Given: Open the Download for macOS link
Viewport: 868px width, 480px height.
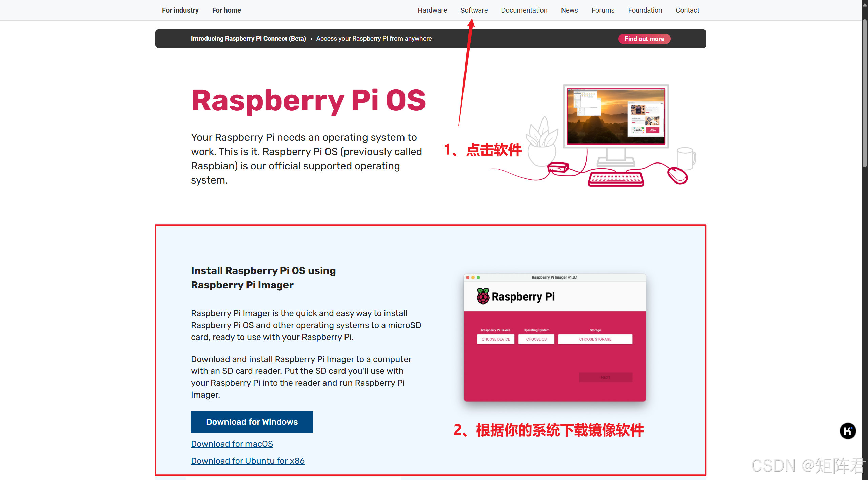Looking at the screenshot, I should [232, 444].
